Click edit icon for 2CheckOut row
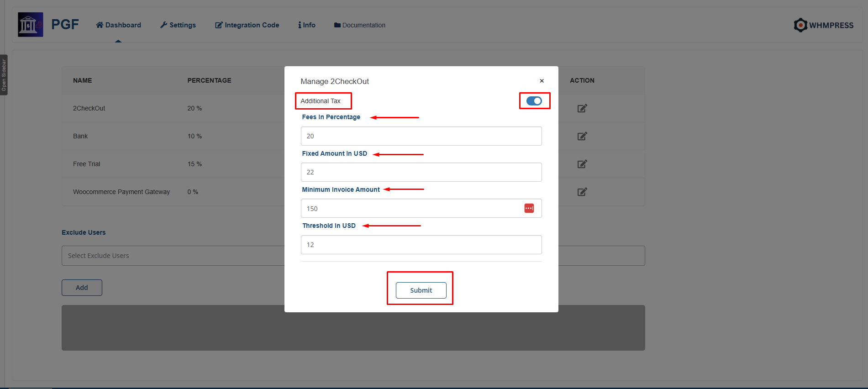Image resolution: width=868 pixels, height=389 pixels. click(582, 108)
